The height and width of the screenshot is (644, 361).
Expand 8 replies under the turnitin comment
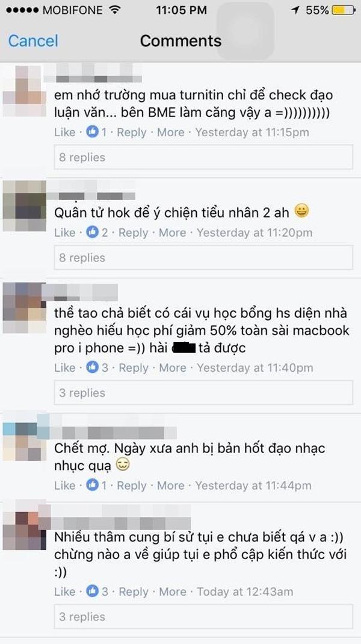(x=203, y=157)
